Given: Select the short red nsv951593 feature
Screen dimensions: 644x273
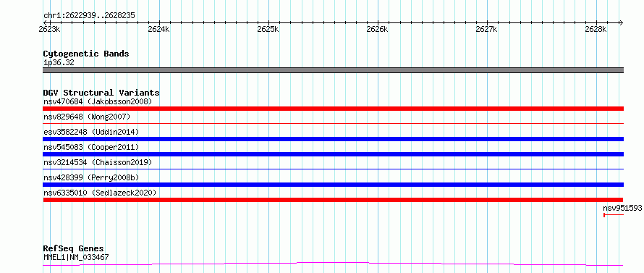Looking at the screenshot, I should 614,215.
